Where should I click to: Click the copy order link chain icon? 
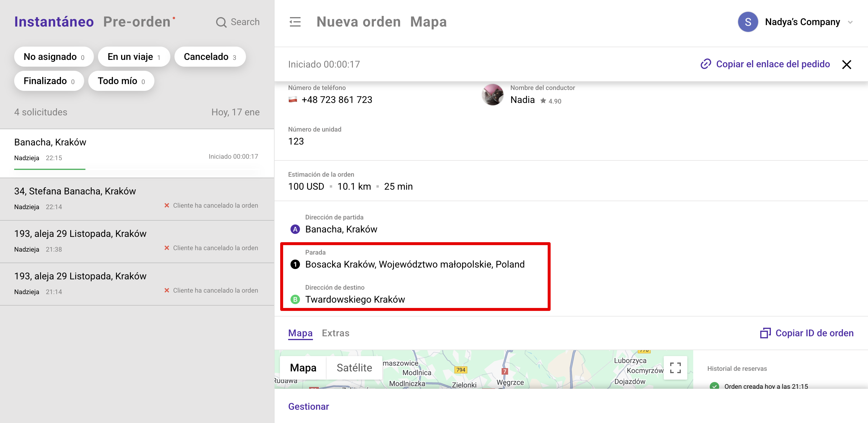click(706, 64)
